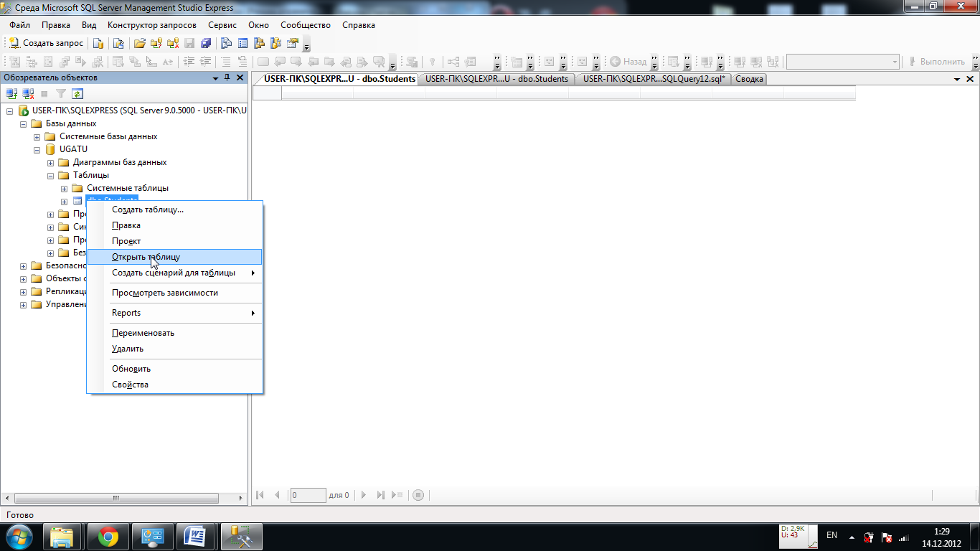
Task: Open the Файл menu
Action: click(x=19, y=25)
